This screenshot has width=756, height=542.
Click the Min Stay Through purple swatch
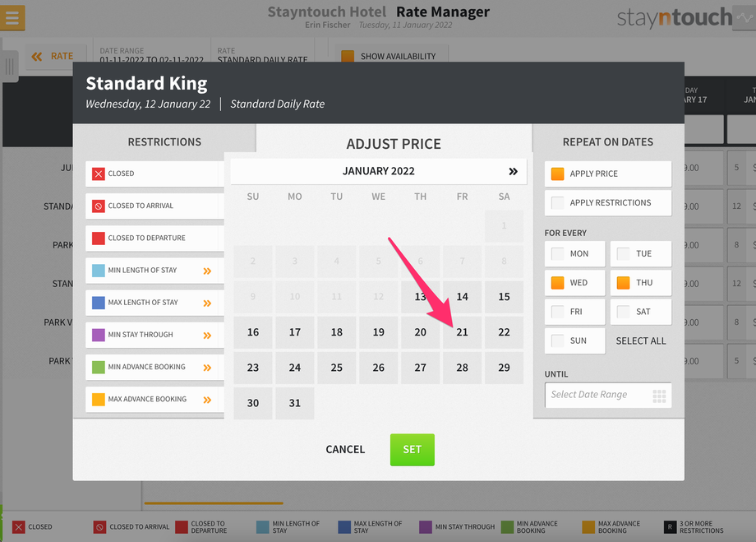click(x=99, y=335)
